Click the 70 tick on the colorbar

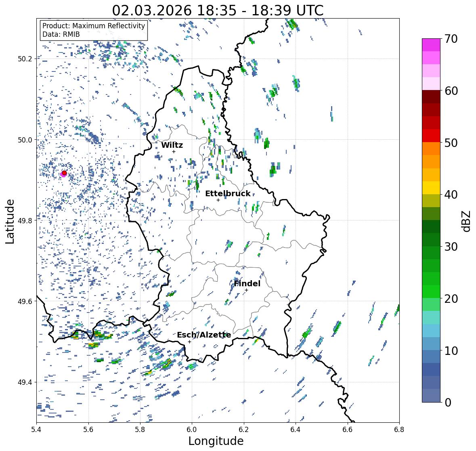click(x=451, y=39)
